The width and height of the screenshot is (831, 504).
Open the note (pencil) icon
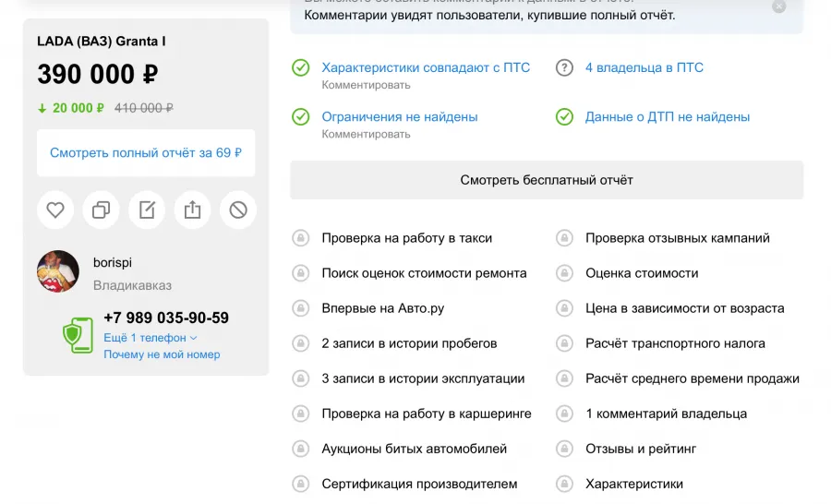coord(147,210)
